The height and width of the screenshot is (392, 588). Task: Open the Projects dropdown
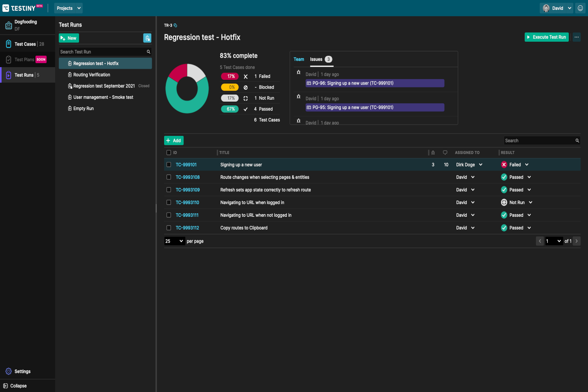(x=68, y=8)
